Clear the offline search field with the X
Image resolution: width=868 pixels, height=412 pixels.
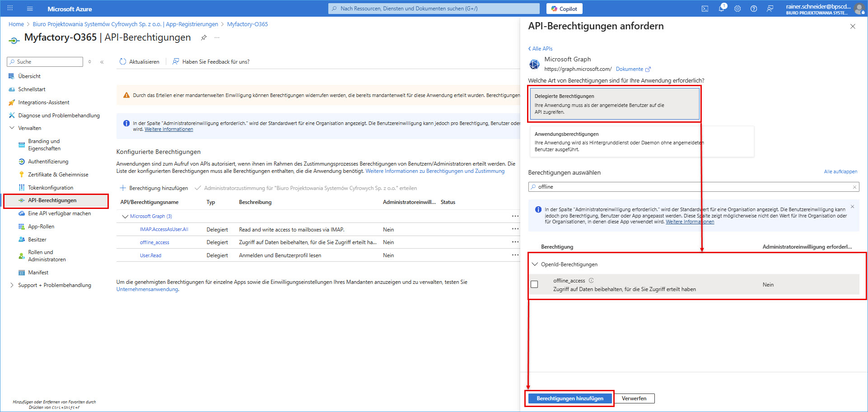(854, 187)
